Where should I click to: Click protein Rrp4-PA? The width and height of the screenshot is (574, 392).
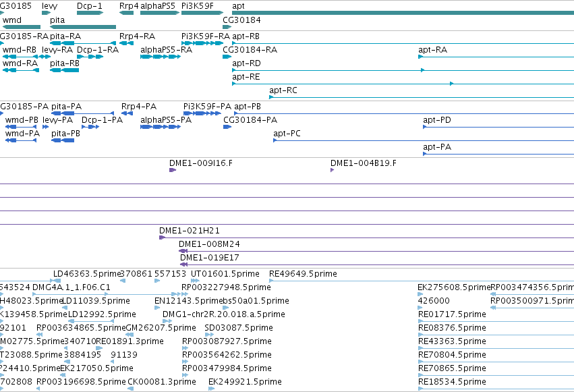pos(139,107)
